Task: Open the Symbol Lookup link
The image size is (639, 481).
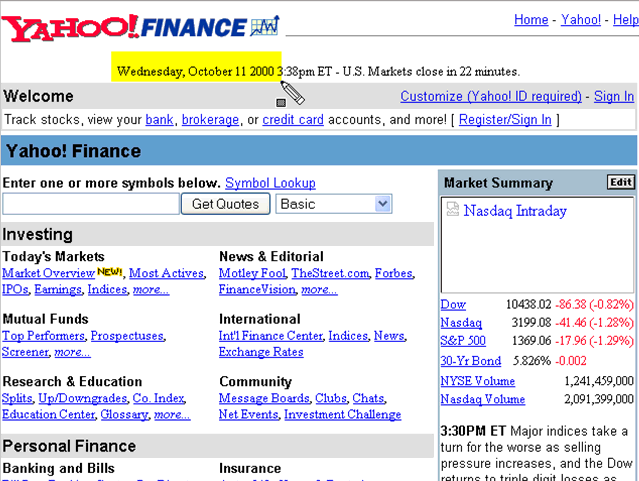Action: click(270, 183)
